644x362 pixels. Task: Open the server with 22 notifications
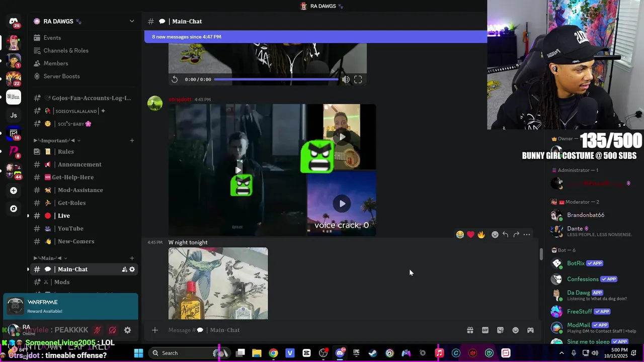pos(14,78)
